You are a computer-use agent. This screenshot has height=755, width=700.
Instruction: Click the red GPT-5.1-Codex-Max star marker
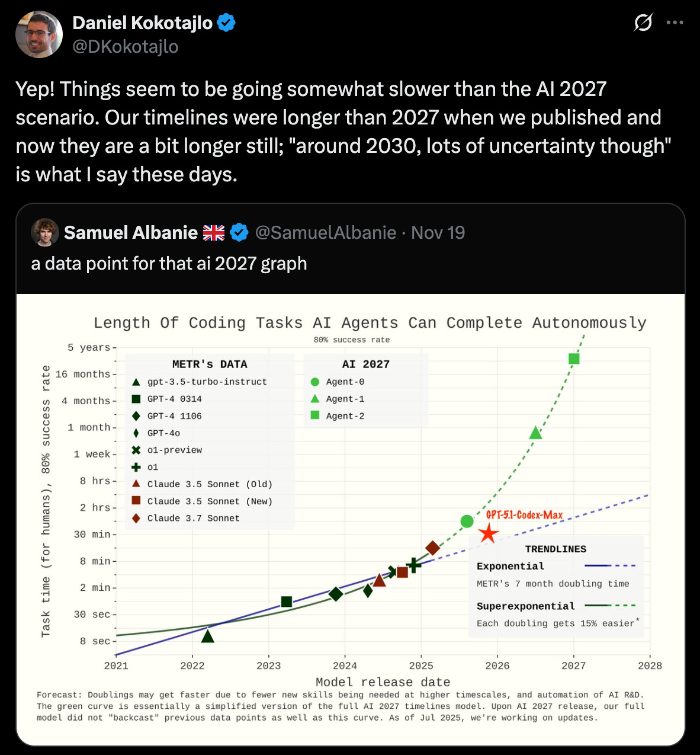click(x=488, y=533)
